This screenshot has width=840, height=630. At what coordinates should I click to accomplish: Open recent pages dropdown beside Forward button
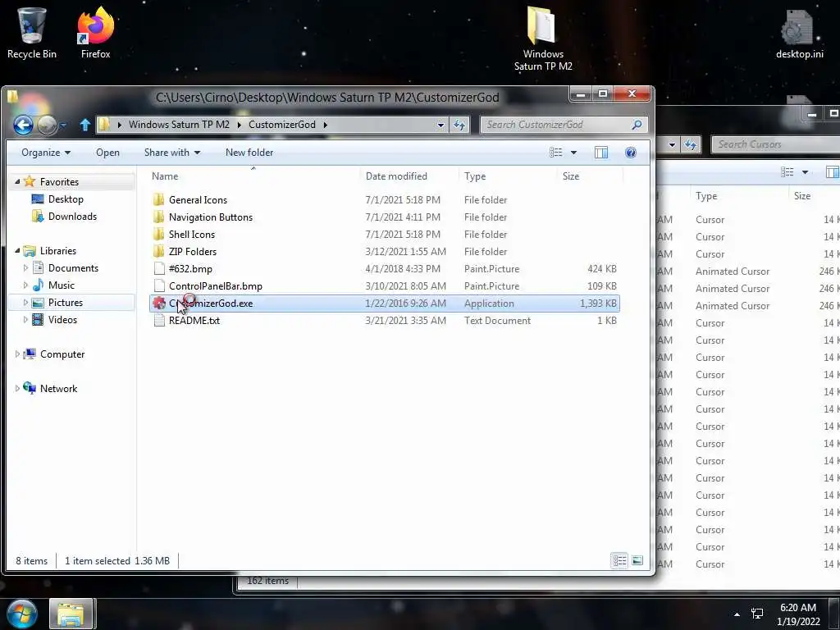pos(62,126)
